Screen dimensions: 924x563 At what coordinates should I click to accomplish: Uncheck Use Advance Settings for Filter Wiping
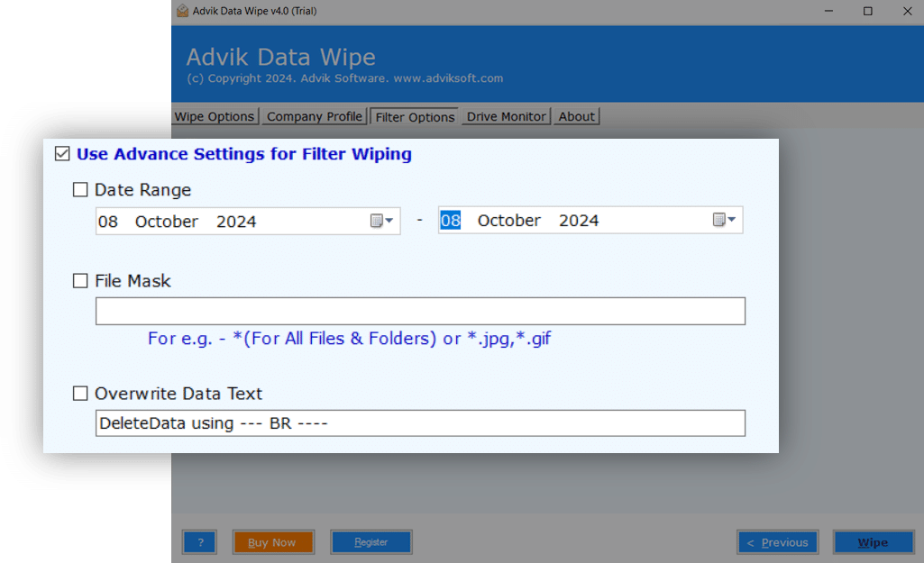(62, 154)
